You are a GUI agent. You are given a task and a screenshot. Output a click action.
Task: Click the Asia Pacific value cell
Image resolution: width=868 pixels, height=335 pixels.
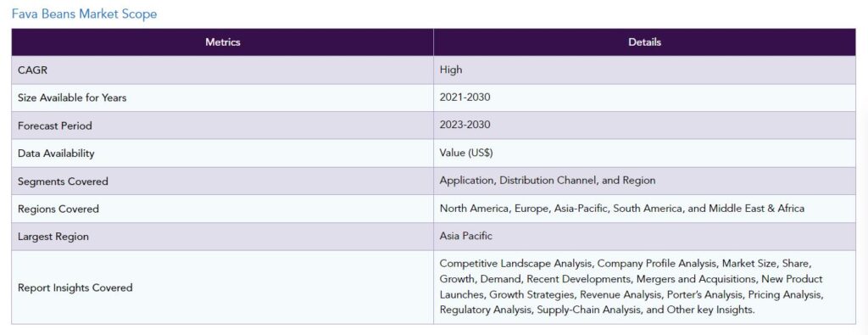point(644,237)
